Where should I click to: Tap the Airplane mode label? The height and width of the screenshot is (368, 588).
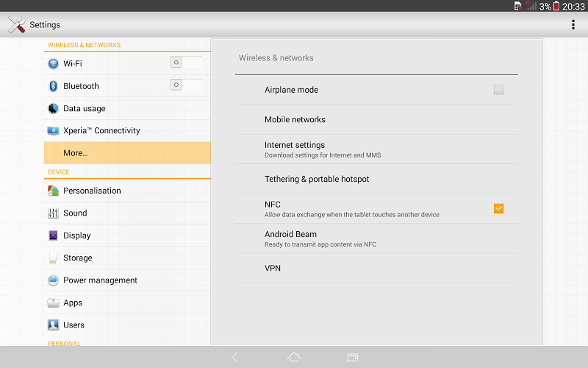(x=291, y=90)
